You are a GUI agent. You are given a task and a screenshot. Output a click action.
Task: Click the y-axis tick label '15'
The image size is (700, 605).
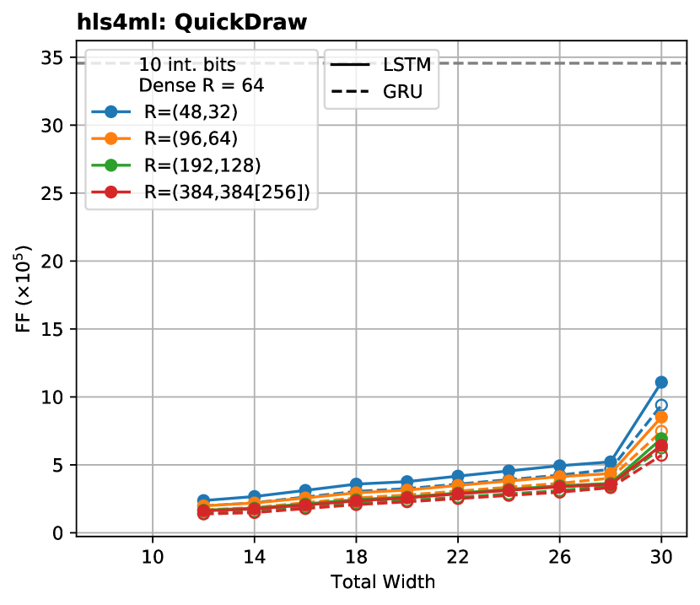click(x=52, y=330)
